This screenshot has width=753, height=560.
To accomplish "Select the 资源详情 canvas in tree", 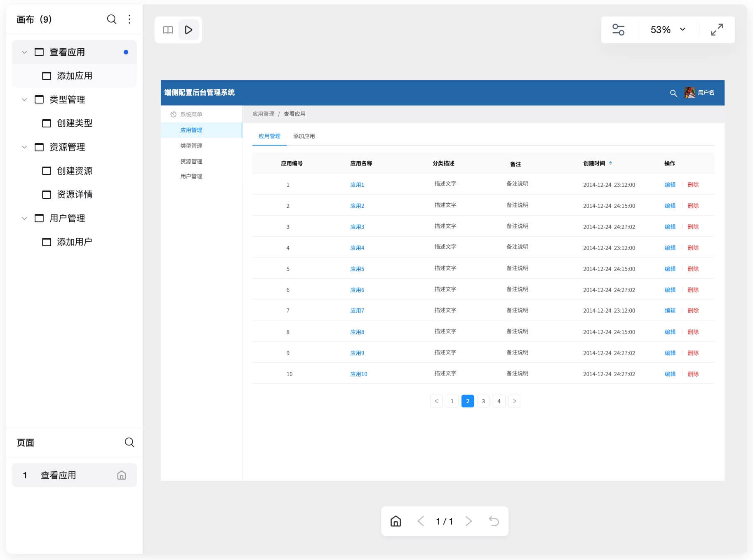I will click(74, 194).
